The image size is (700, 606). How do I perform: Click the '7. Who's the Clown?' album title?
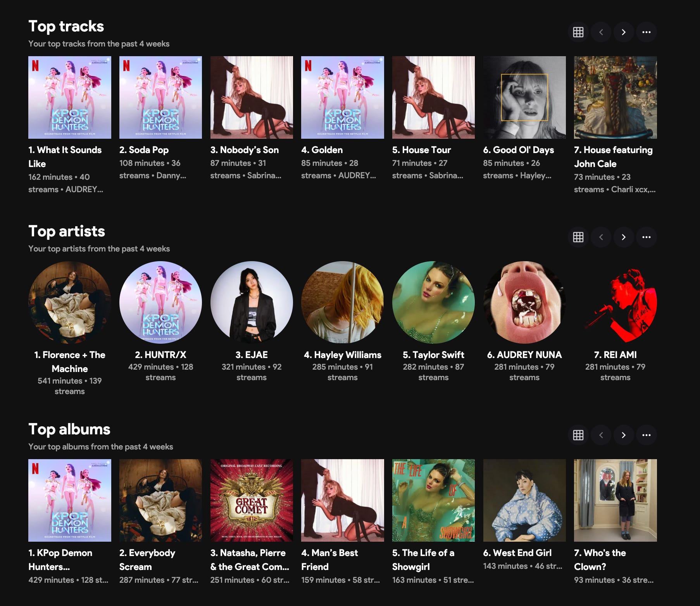600,560
